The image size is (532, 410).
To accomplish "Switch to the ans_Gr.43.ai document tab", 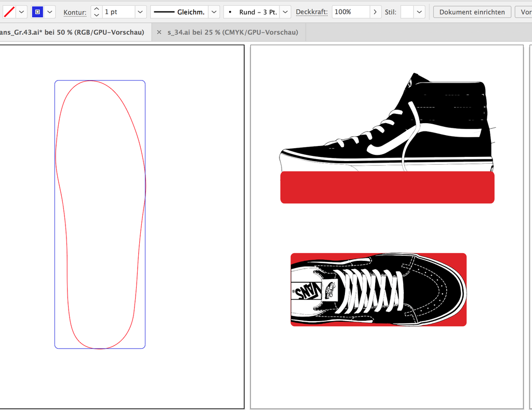I will point(72,32).
